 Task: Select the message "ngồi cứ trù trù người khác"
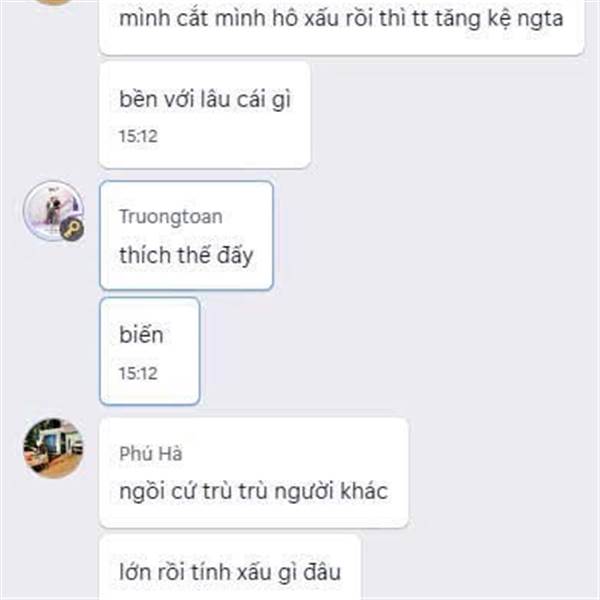(x=254, y=473)
